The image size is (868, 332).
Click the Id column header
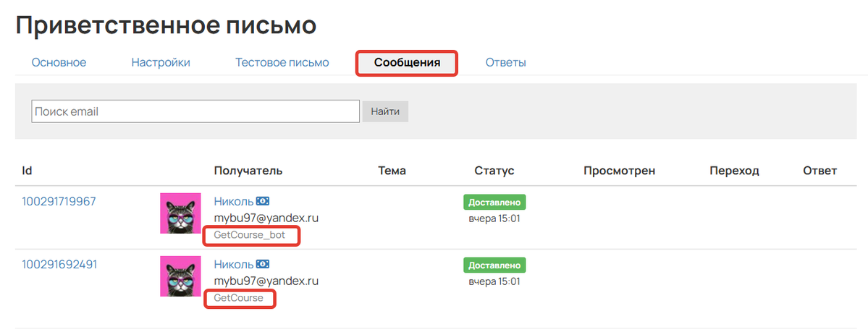(x=27, y=171)
